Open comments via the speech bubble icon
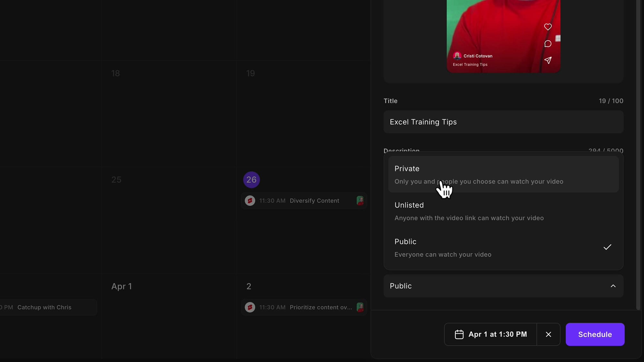 [548, 44]
